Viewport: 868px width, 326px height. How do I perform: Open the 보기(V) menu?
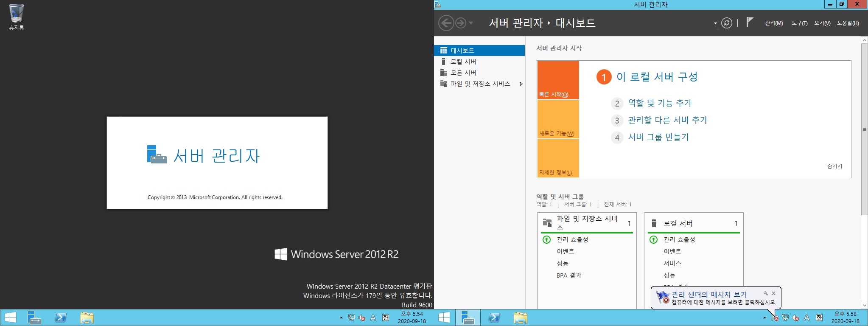822,23
